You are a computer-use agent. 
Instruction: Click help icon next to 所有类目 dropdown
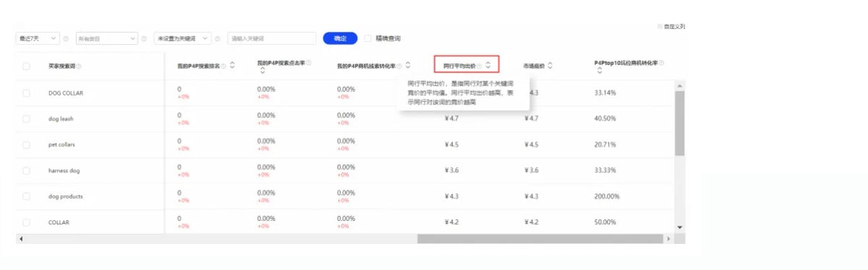click(143, 38)
